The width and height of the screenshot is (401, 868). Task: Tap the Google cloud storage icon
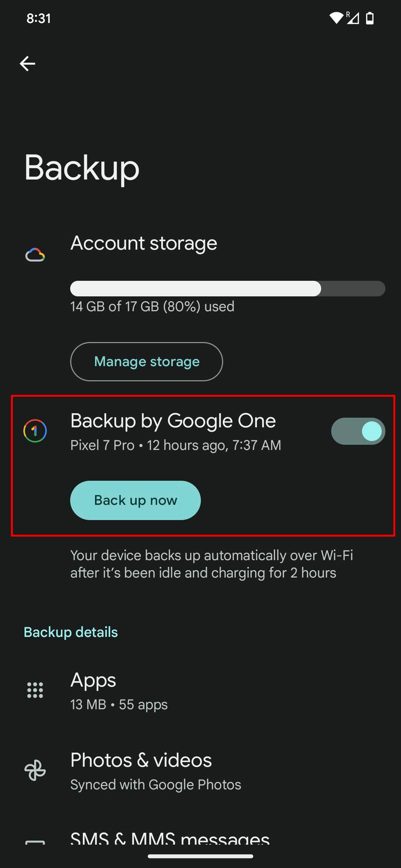point(35,255)
